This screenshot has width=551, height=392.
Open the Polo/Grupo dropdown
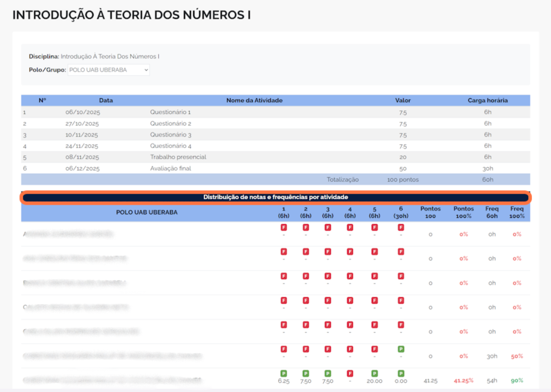click(x=108, y=70)
